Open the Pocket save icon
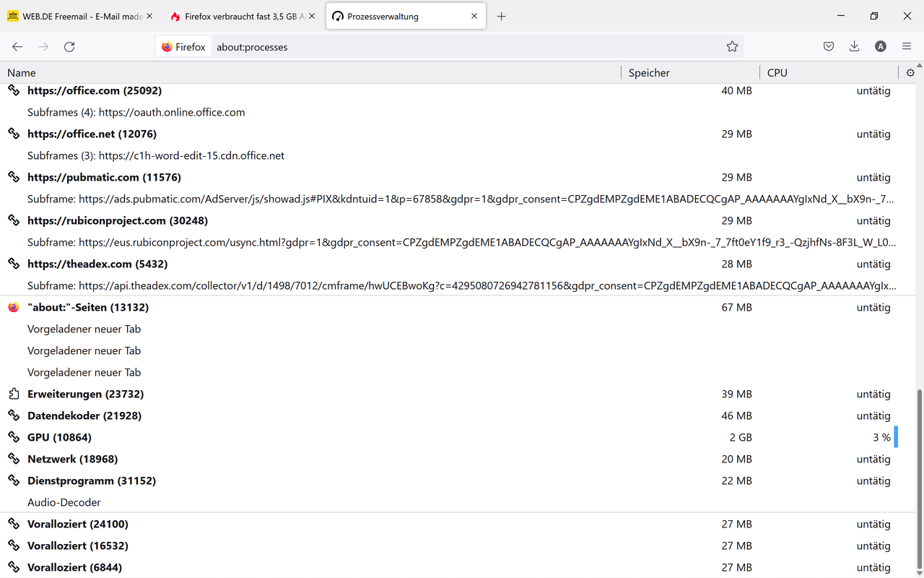924x578 pixels. tap(829, 46)
